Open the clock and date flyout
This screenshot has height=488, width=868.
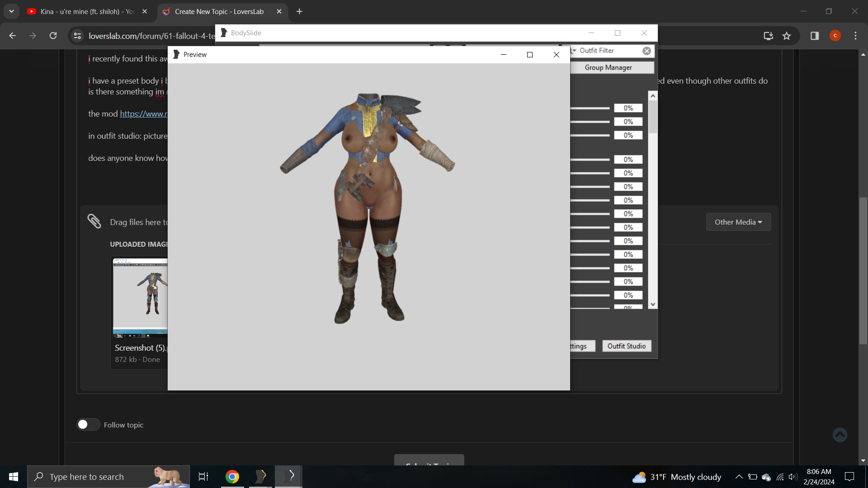click(x=819, y=477)
